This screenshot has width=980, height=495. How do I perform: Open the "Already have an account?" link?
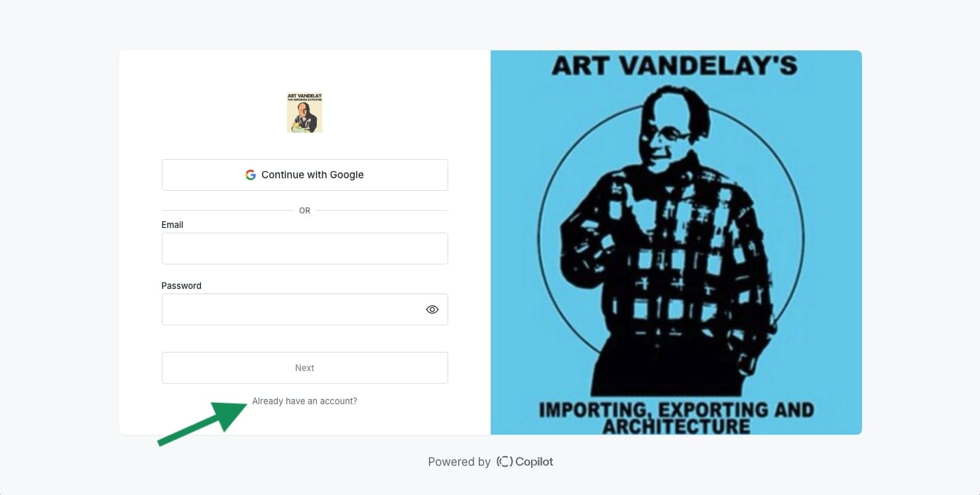click(x=304, y=401)
